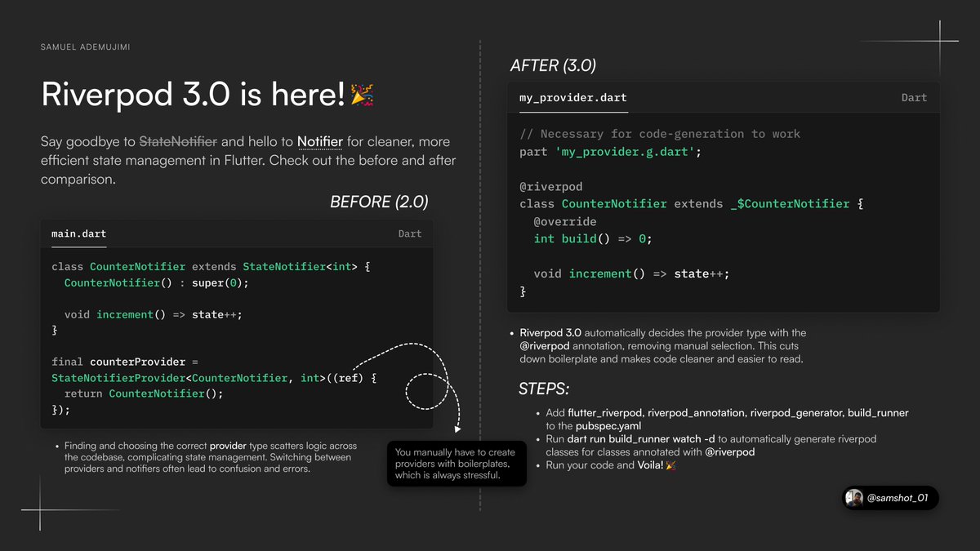Select the main.dart tab
Image resolution: width=980 pixels, height=551 pixels.
(x=78, y=233)
